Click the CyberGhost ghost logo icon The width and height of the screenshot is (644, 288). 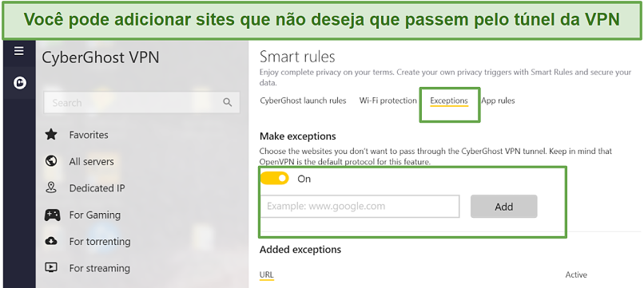(20, 83)
